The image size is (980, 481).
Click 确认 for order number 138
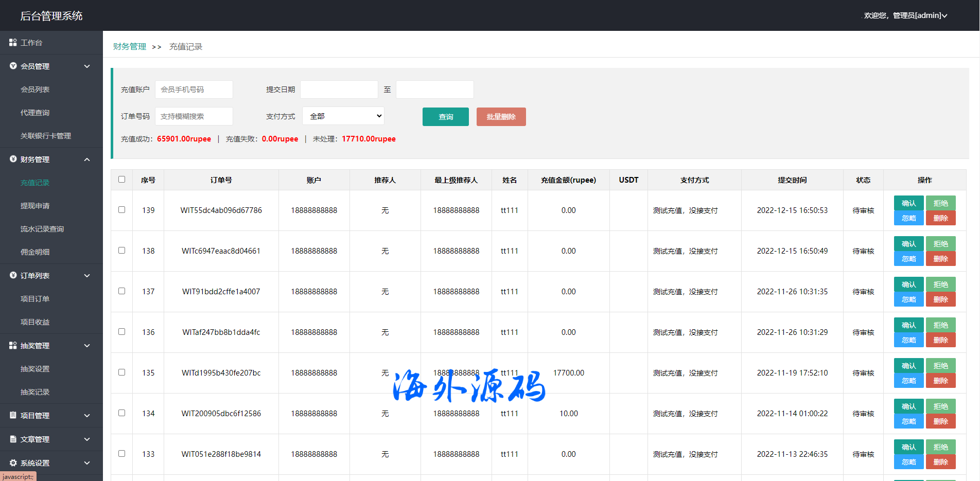coord(908,244)
